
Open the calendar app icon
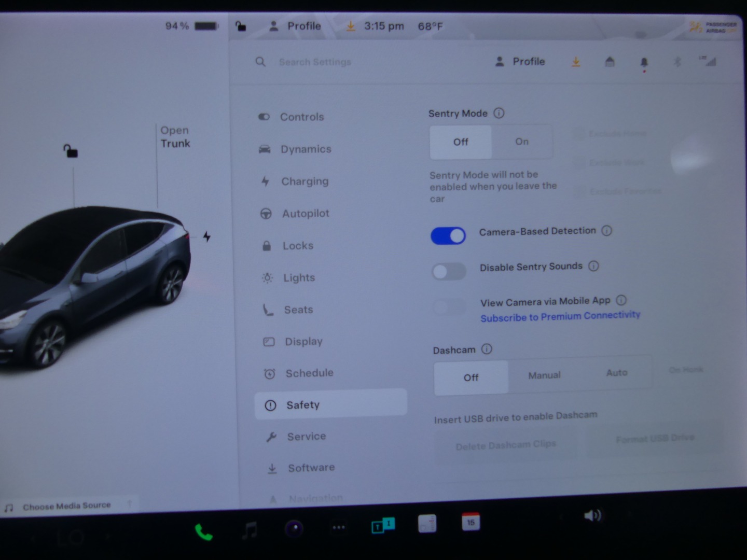coord(471,522)
